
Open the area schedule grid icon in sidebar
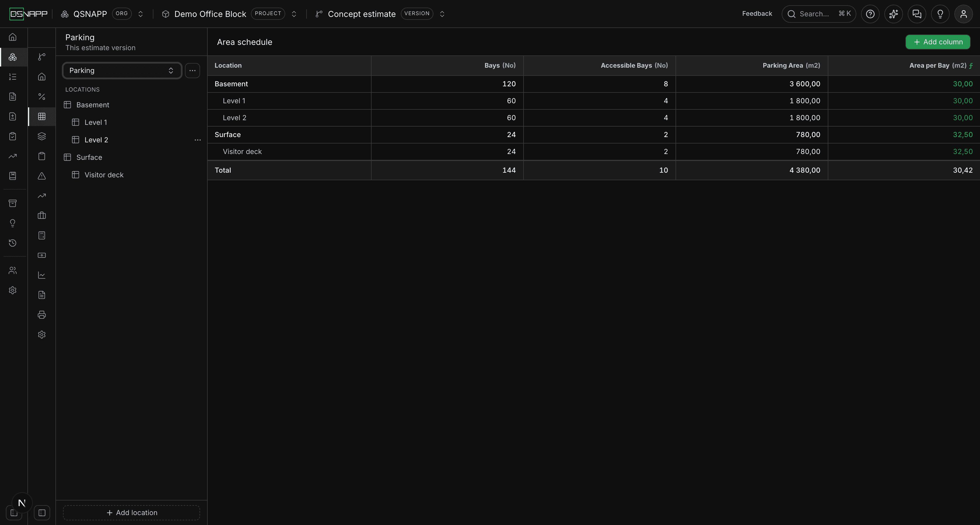[42, 116]
